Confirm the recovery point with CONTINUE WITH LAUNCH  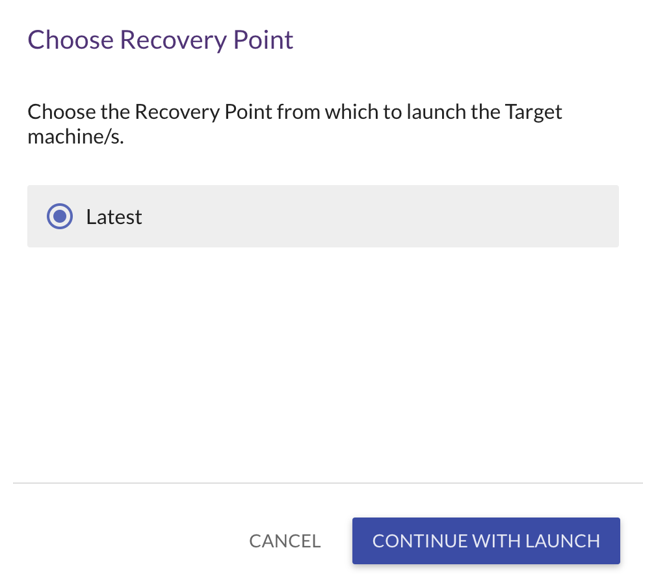pyautogui.click(x=486, y=541)
